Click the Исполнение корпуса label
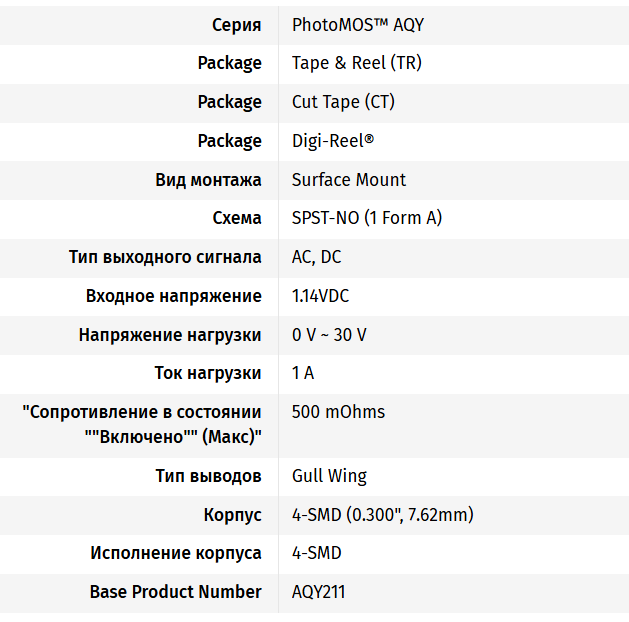The image size is (629, 622). [x=176, y=553]
